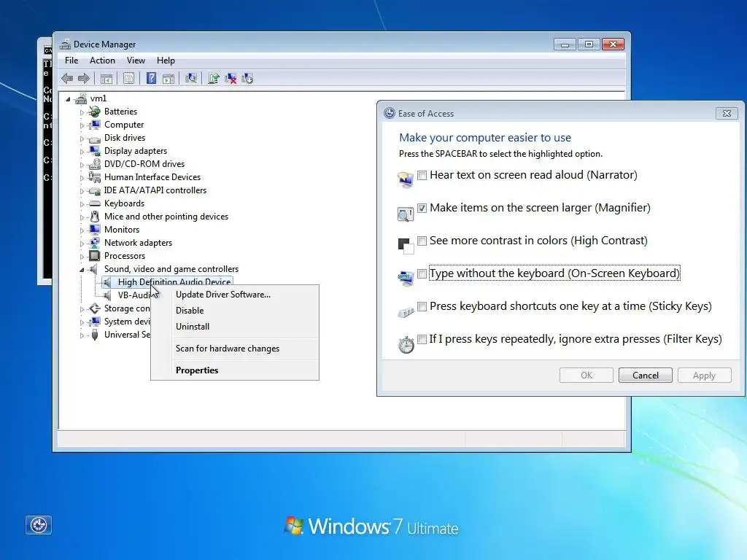This screenshot has width=747, height=560.
Task: Click the Scan for hardware changes toolbar icon
Action: coord(191,79)
